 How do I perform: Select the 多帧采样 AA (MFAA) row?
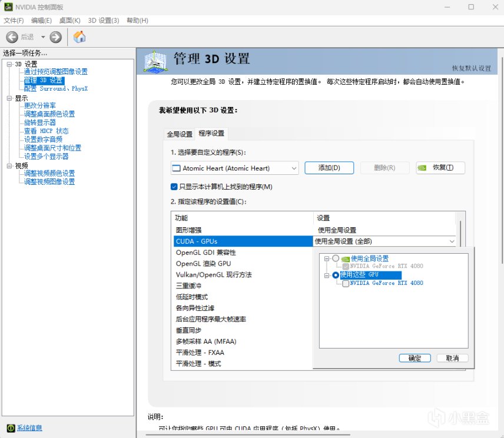click(243, 341)
